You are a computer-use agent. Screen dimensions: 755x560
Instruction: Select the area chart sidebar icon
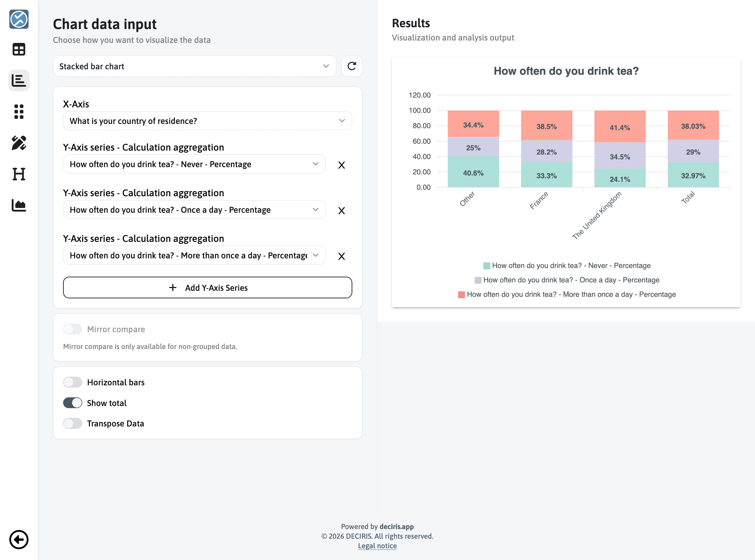tap(19, 205)
